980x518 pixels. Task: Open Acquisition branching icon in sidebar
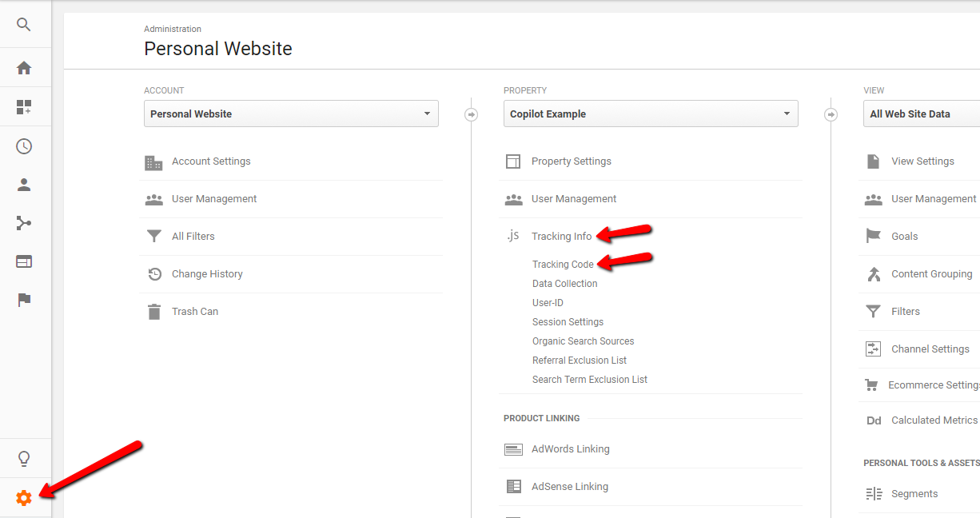coord(24,223)
